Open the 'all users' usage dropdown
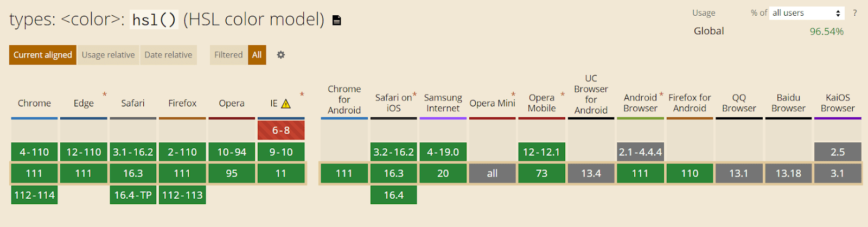Screen dimensions: 868x227 coord(807,13)
